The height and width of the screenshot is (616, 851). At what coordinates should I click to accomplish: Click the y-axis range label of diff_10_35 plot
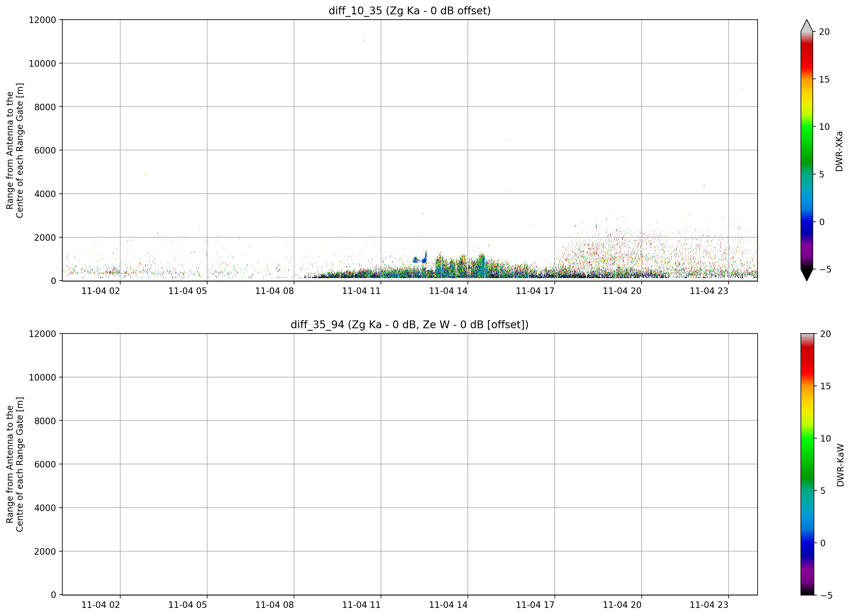click(x=15, y=150)
